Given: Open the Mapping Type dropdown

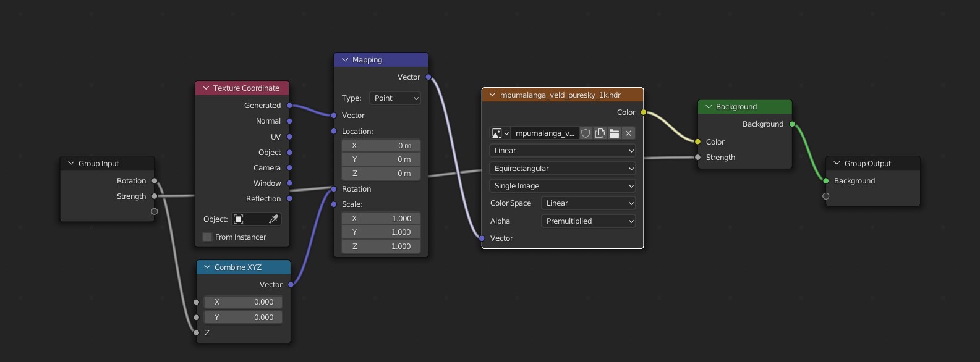Looking at the screenshot, I should (395, 98).
